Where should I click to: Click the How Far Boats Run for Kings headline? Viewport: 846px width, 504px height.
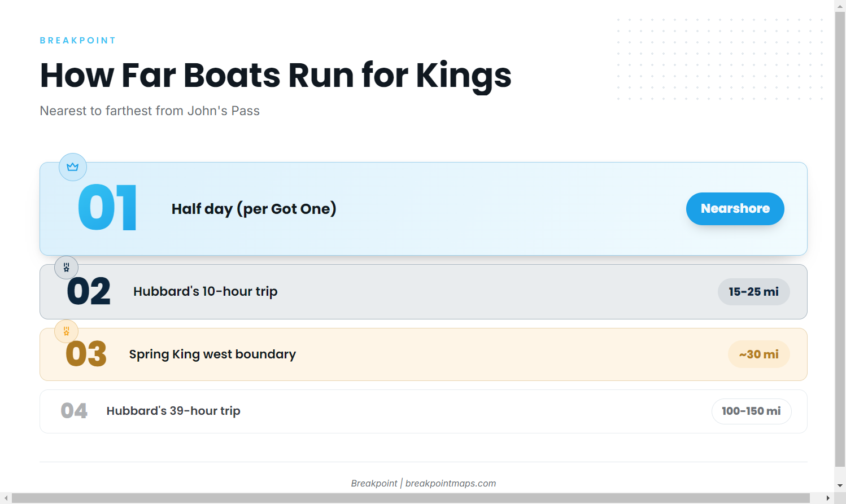[276, 76]
